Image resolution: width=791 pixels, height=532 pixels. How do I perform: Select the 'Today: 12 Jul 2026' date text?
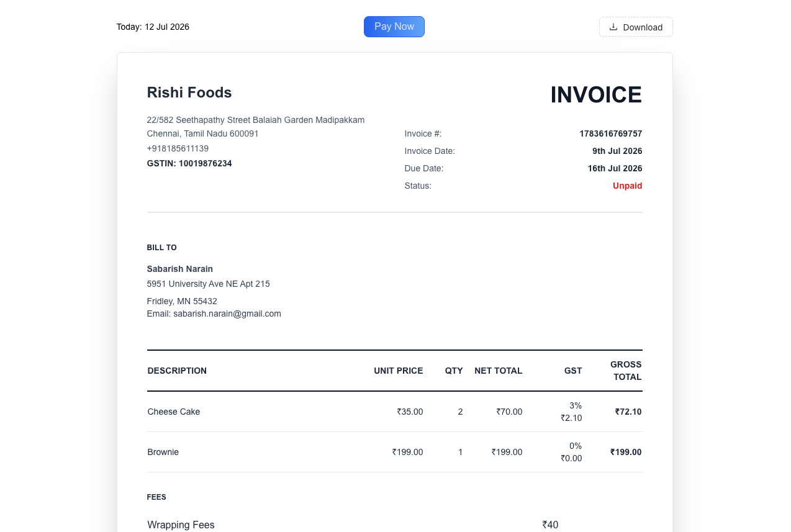(x=153, y=27)
